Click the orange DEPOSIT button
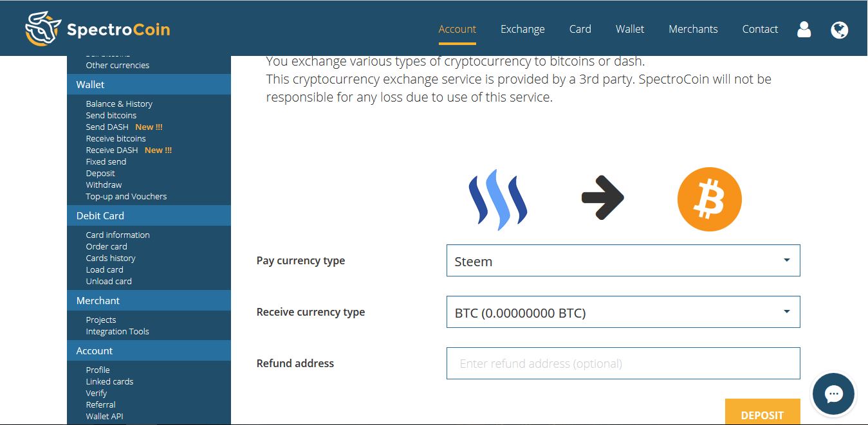 click(x=762, y=412)
